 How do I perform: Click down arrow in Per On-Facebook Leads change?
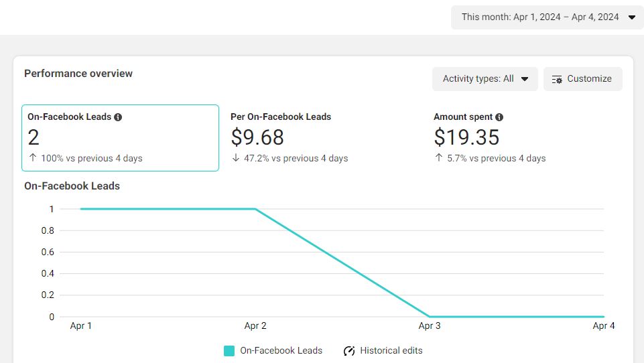[235, 159]
